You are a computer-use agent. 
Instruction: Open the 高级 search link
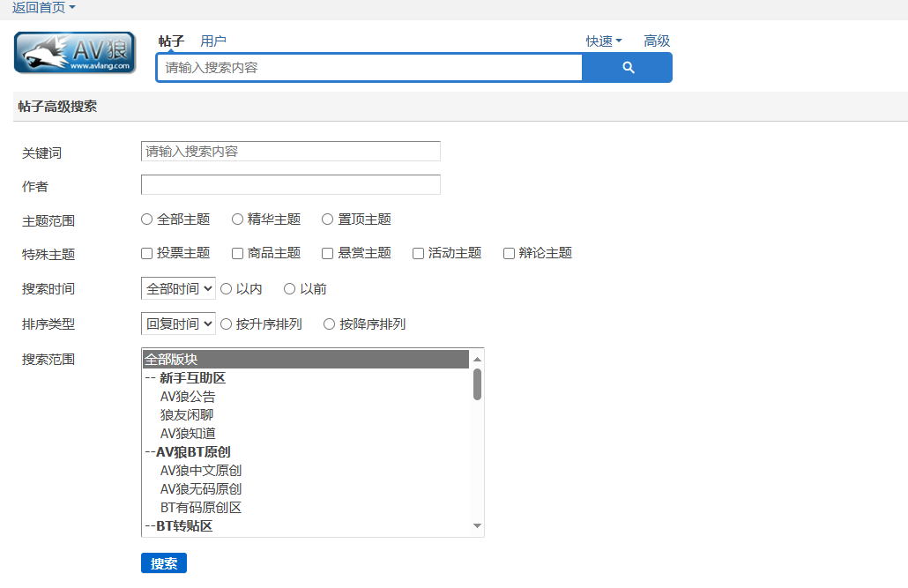click(x=657, y=41)
